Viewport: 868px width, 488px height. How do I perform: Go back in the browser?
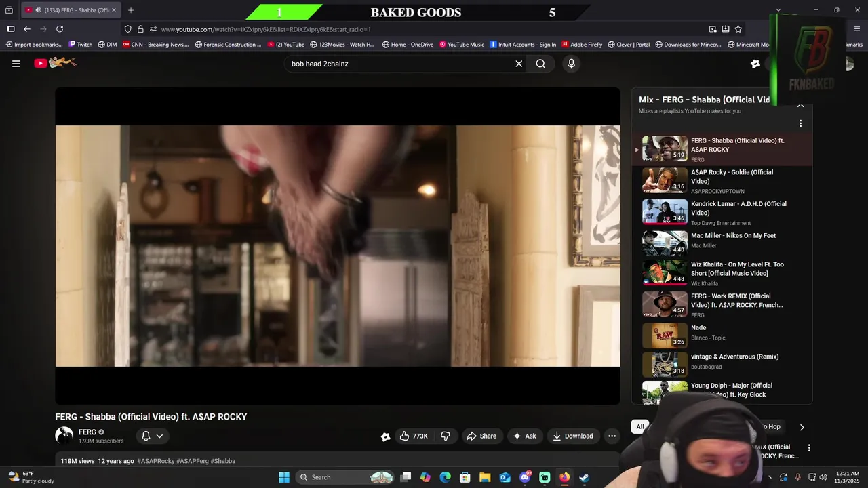(x=27, y=29)
